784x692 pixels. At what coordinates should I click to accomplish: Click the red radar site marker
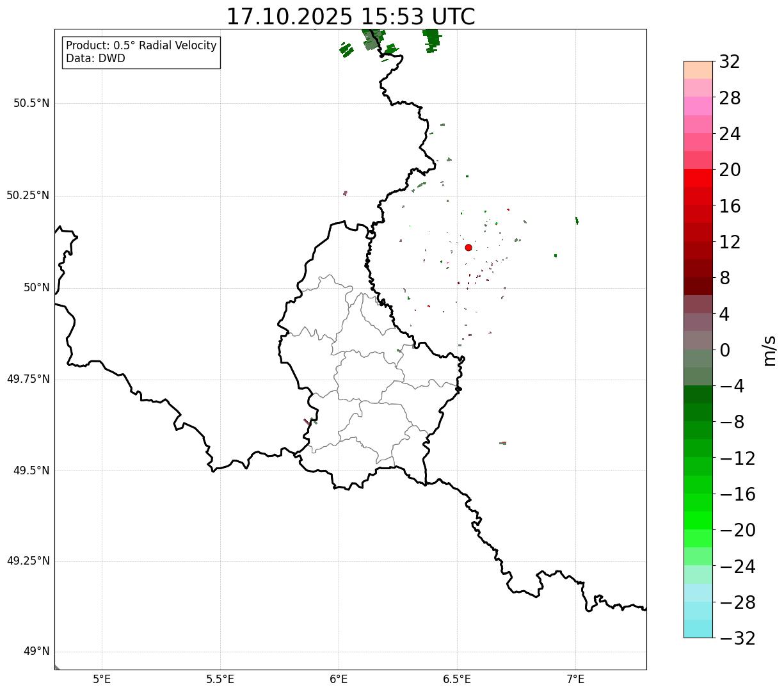(x=468, y=248)
